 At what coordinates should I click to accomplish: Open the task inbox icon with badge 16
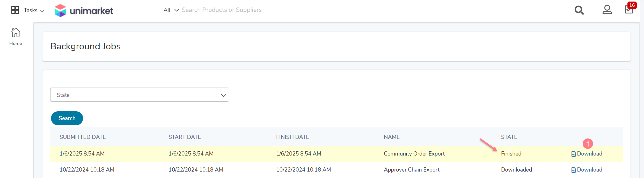tap(629, 10)
